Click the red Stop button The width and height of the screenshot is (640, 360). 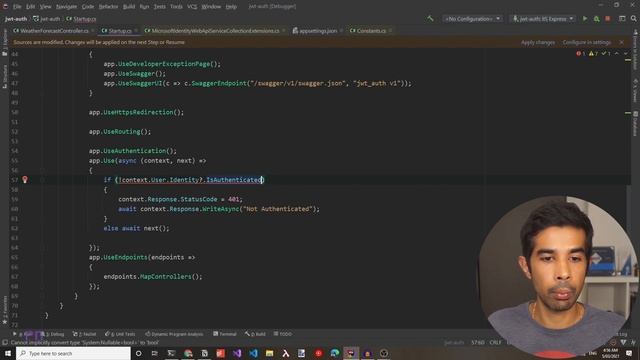pos(608,19)
